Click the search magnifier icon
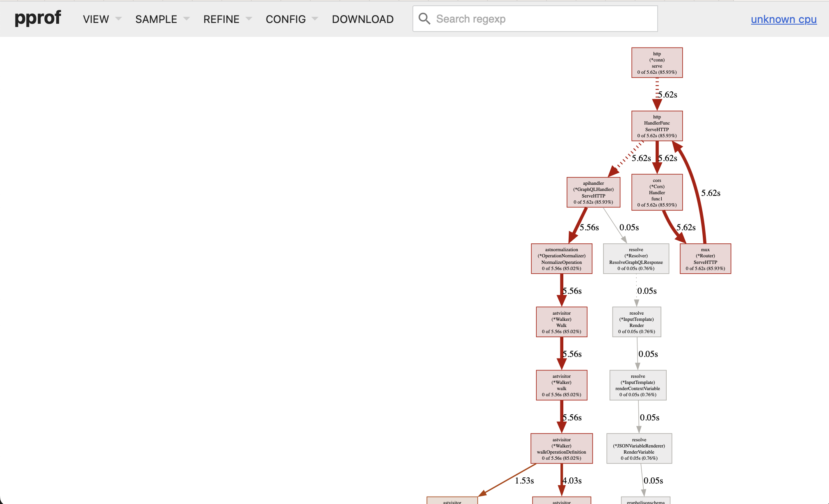 pos(424,19)
